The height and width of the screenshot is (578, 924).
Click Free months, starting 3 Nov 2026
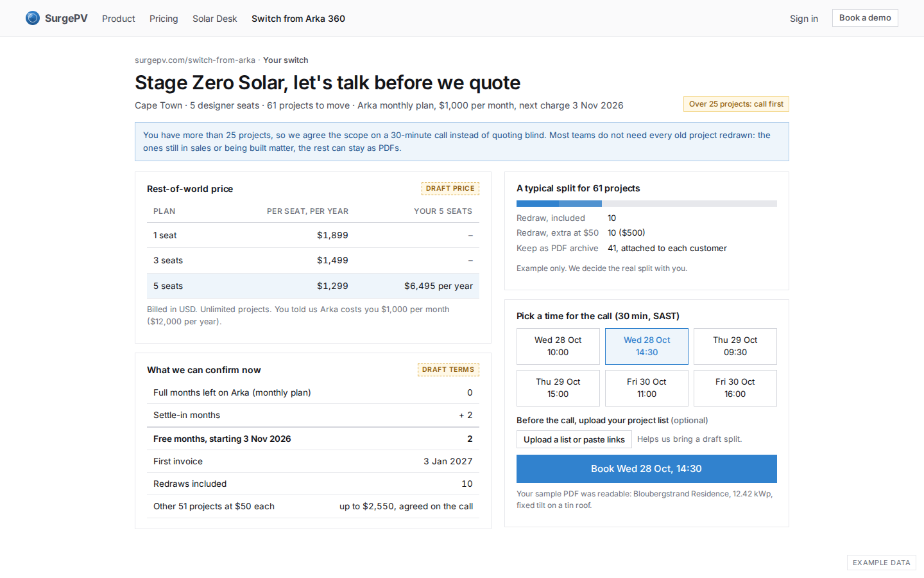coord(222,439)
